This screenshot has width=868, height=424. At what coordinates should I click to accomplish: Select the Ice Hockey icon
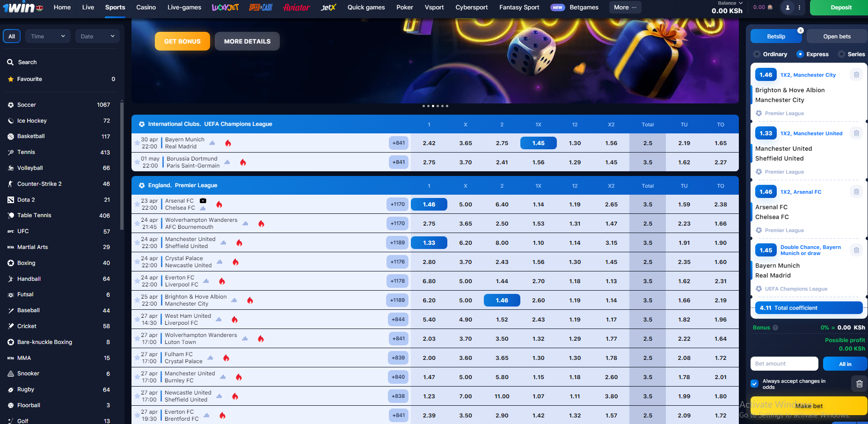tap(10, 121)
